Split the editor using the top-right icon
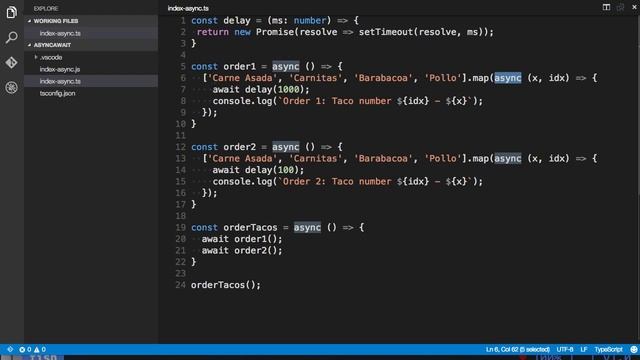The height and width of the screenshot is (360, 640). click(x=606, y=7)
